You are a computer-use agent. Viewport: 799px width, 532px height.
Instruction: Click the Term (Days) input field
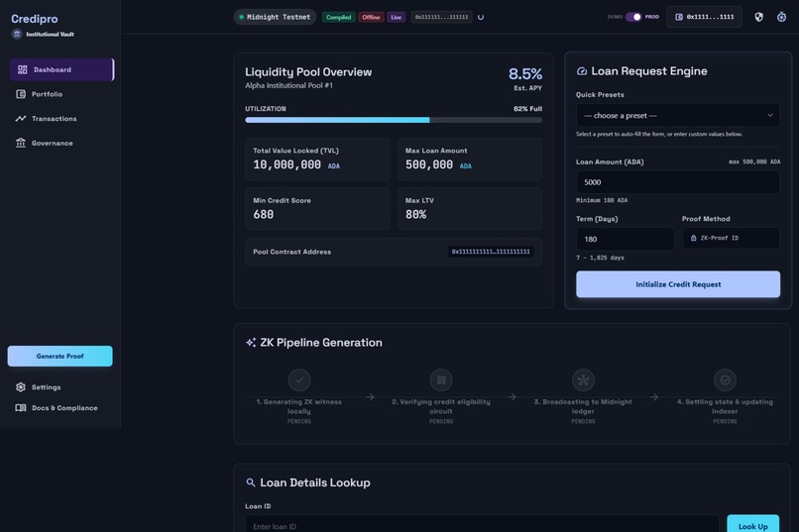[x=625, y=239]
